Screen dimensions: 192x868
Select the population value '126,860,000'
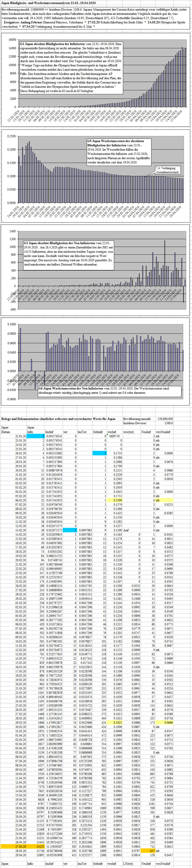[165, 419]
